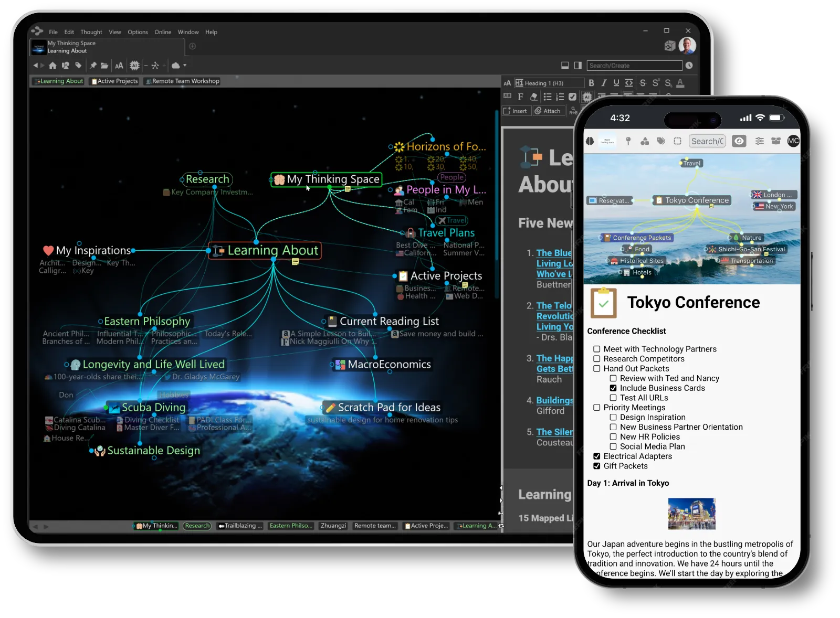Apply bold formatting with the B icon
The image size is (840, 618).
[x=592, y=83]
